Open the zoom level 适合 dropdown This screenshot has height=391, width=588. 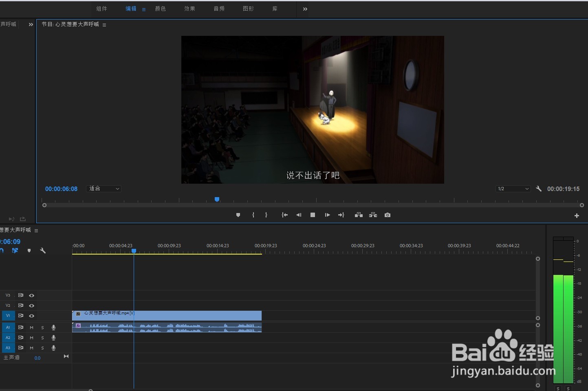tap(104, 189)
